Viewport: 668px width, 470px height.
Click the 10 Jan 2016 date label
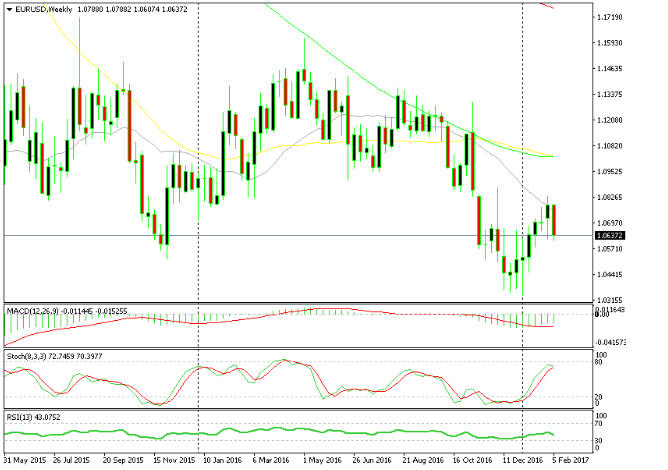222,460
